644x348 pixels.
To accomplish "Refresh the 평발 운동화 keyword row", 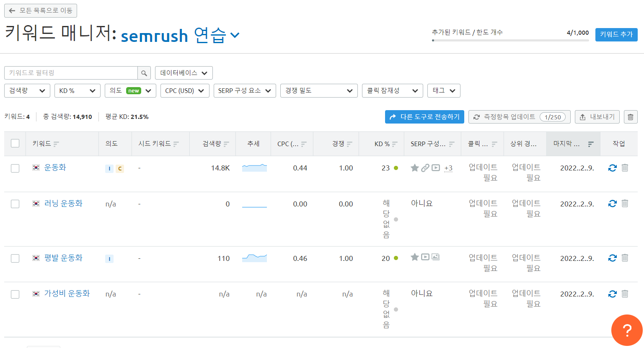I will click(x=613, y=258).
